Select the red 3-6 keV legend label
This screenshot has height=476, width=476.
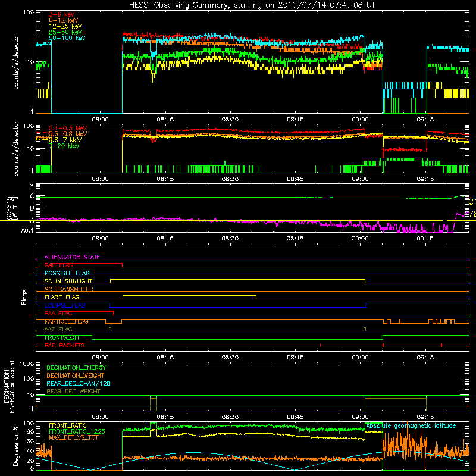pyautogui.click(x=62, y=14)
